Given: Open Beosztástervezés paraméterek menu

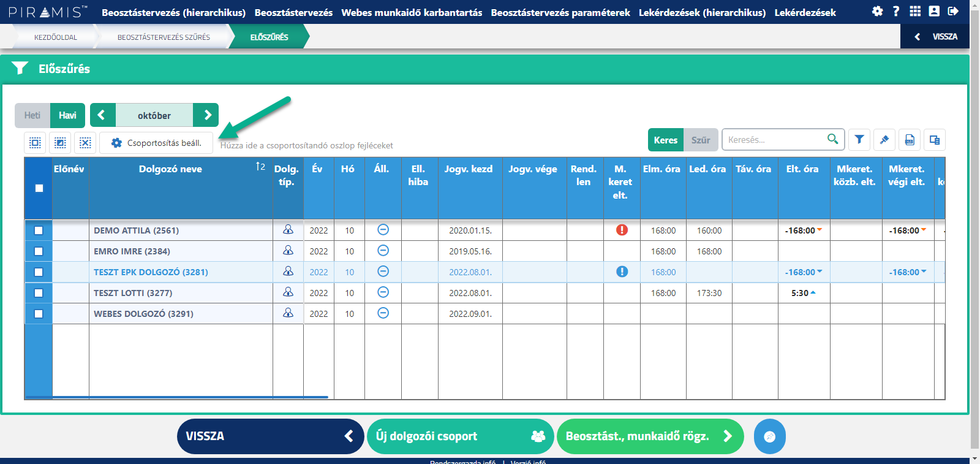Looking at the screenshot, I should point(560,12).
